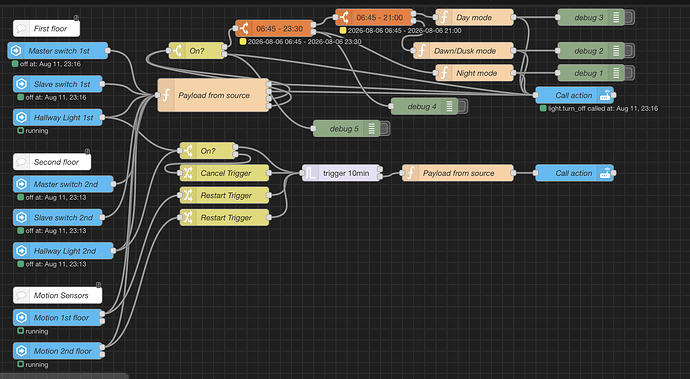Image resolution: width=690 pixels, height=379 pixels.
Task: Click function icon on large Payload from source node
Action: click(x=166, y=95)
